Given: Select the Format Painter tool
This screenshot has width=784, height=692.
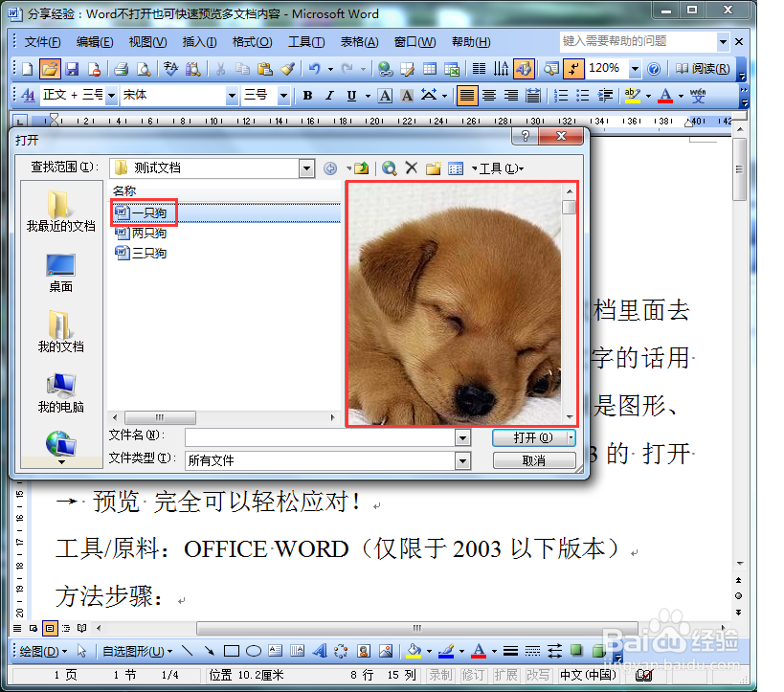Looking at the screenshot, I should tap(286, 69).
